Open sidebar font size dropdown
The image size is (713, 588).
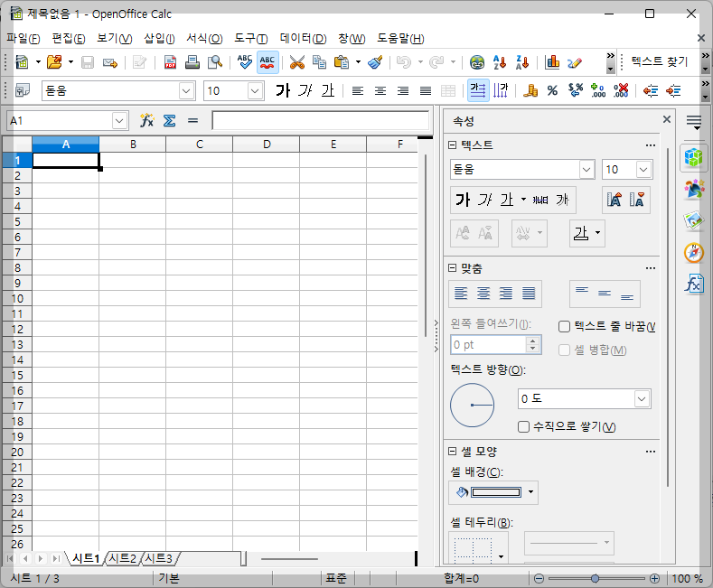pos(643,170)
